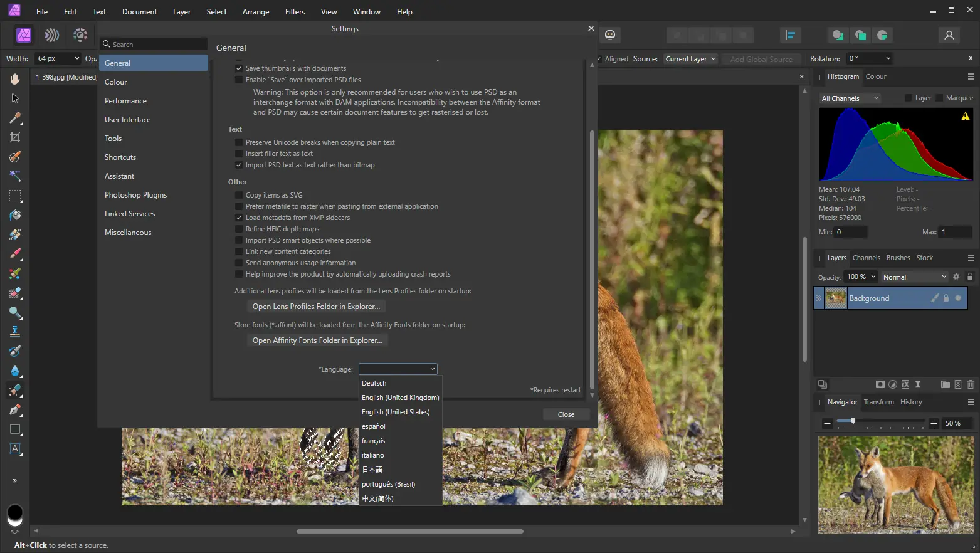The image size is (980, 553).
Task: Open the Current Layer source dropdown
Action: [x=690, y=59]
